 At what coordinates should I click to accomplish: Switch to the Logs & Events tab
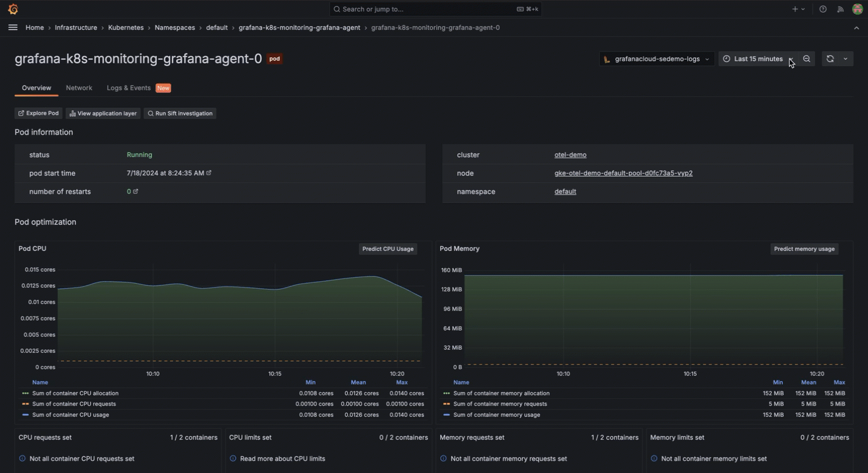coord(129,88)
